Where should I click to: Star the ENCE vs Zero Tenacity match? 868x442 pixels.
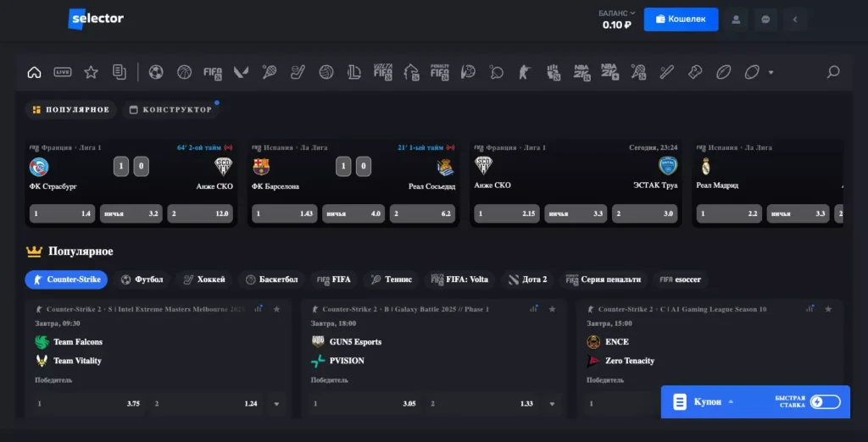(x=828, y=309)
